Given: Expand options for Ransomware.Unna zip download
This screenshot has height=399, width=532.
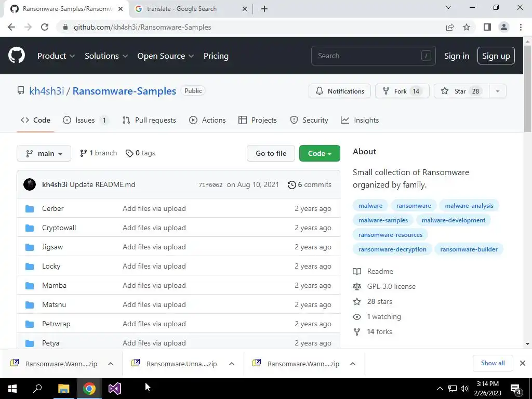Looking at the screenshot, I should tap(232, 364).
